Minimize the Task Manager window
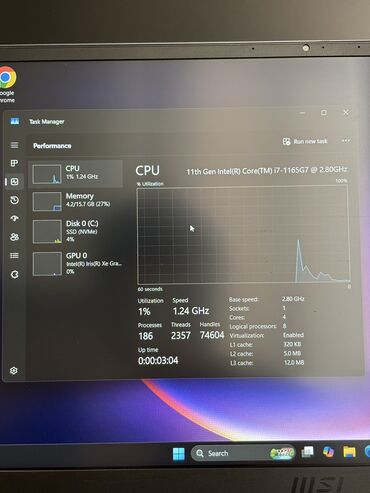Image resolution: width=370 pixels, height=493 pixels. 302,113
